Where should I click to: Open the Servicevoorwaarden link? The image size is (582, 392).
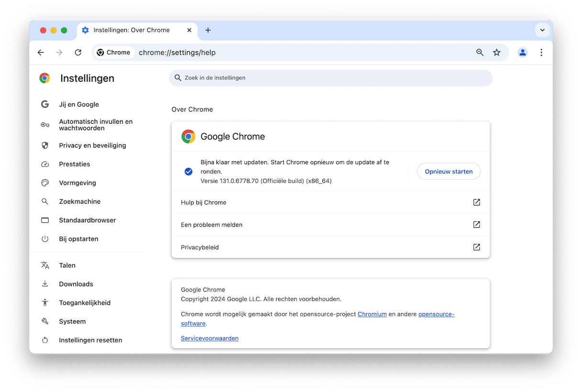click(210, 338)
